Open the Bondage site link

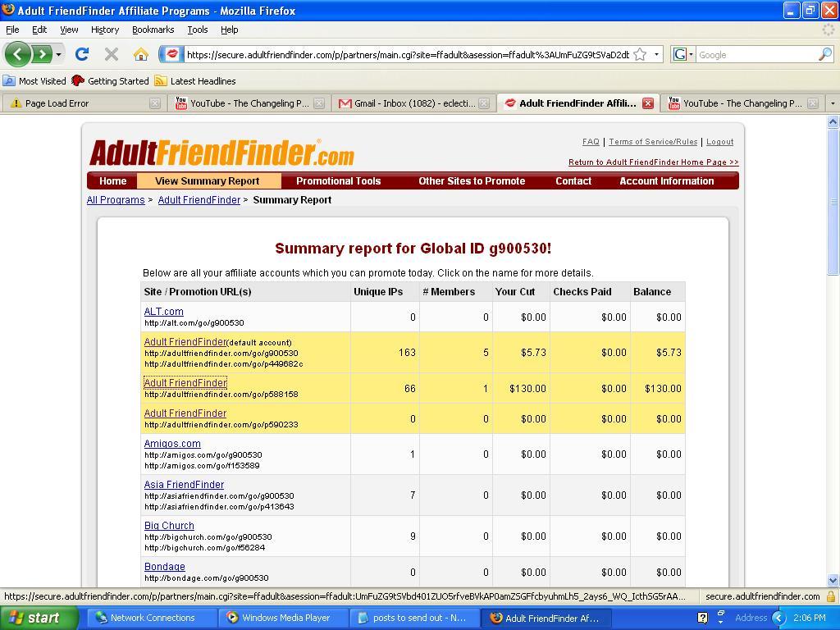(x=164, y=566)
